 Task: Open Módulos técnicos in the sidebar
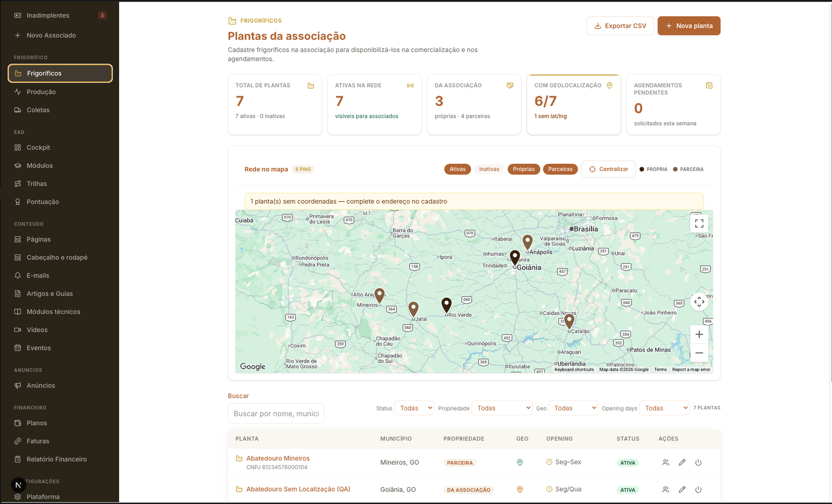tap(60, 312)
